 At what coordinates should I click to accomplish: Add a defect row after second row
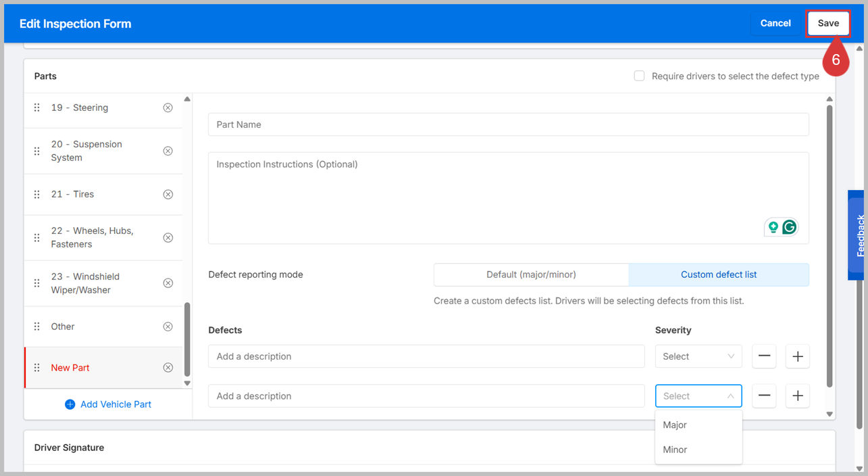[x=798, y=396]
